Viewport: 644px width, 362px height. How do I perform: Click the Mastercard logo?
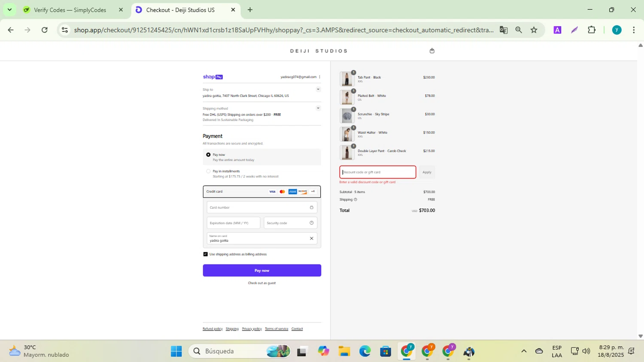(x=283, y=192)
